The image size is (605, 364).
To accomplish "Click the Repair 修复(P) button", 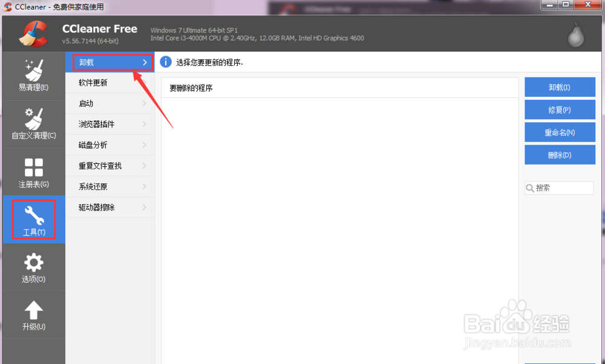I will coord(560,110).
